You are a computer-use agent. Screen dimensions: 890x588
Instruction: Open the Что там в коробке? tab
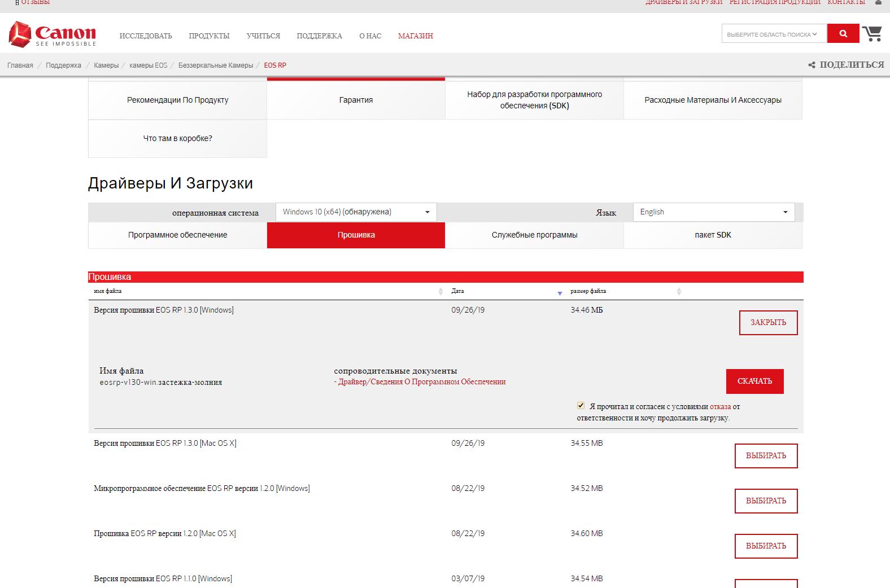pos(177,139)
